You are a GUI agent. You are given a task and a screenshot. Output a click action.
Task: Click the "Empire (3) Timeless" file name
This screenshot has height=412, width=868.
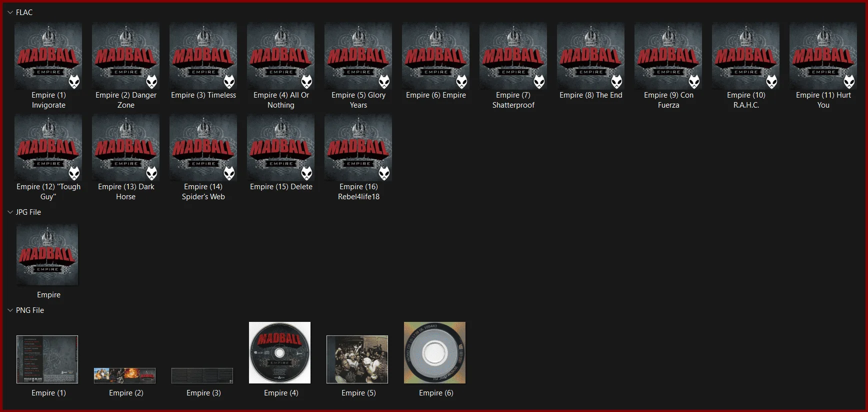[x=203, y=95]
